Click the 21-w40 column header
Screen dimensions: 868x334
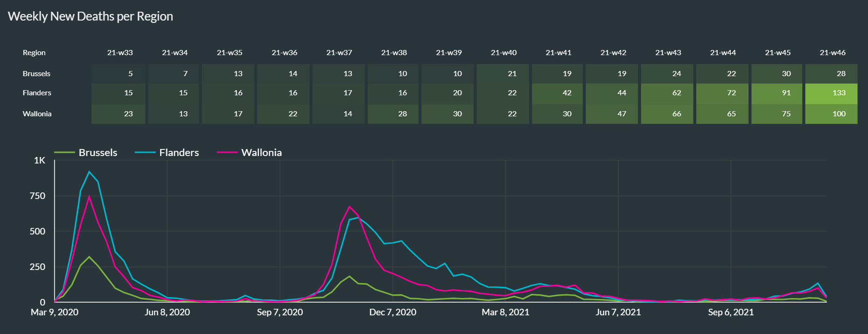point(504,53)
